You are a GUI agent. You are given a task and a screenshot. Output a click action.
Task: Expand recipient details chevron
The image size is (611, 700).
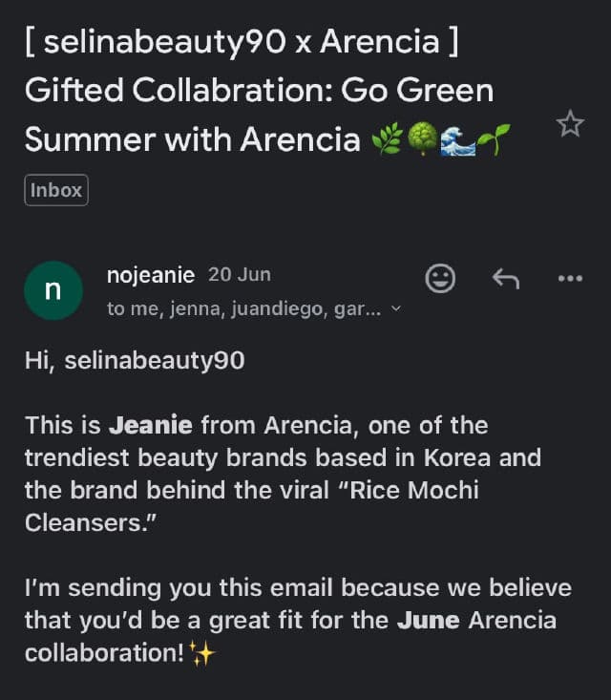(397, 309)
